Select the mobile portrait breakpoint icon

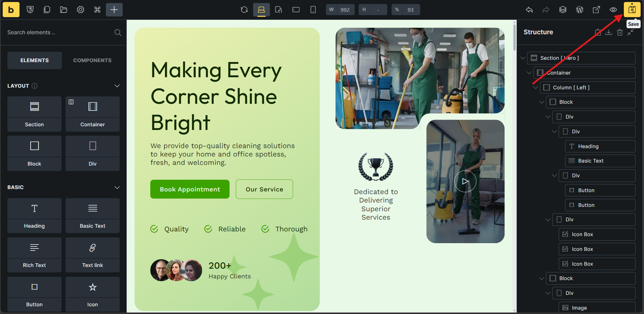pos(313,10)
